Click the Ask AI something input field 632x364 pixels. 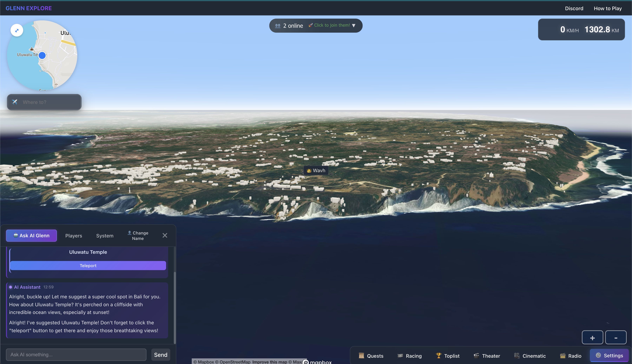point(76,355)
